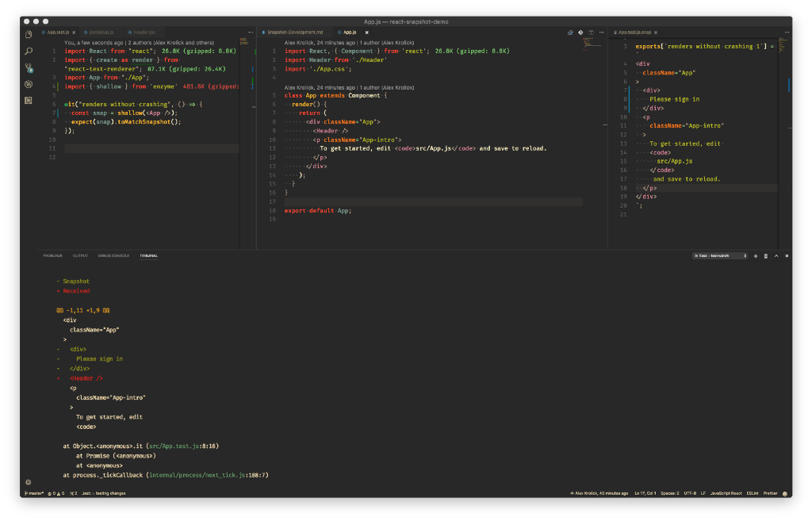Change JavaScript React language mode in status bar
This screenshot has width=812, height=521.
tap(725, 493)
